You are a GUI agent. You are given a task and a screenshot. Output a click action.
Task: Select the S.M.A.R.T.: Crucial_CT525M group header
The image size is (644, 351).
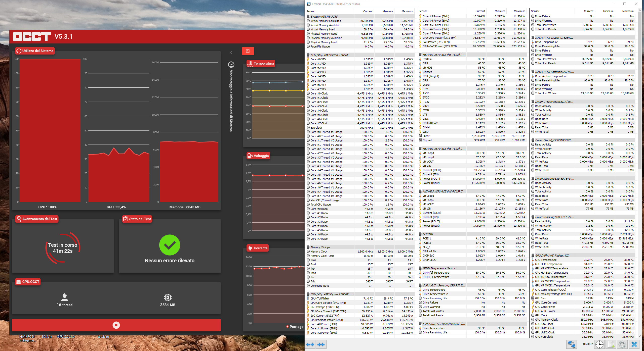(x=583, y=38)
